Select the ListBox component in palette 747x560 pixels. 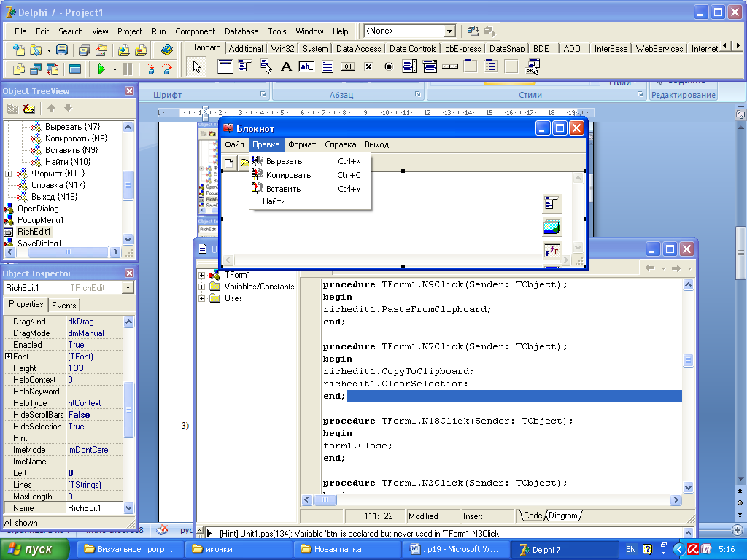coord(409,66)
